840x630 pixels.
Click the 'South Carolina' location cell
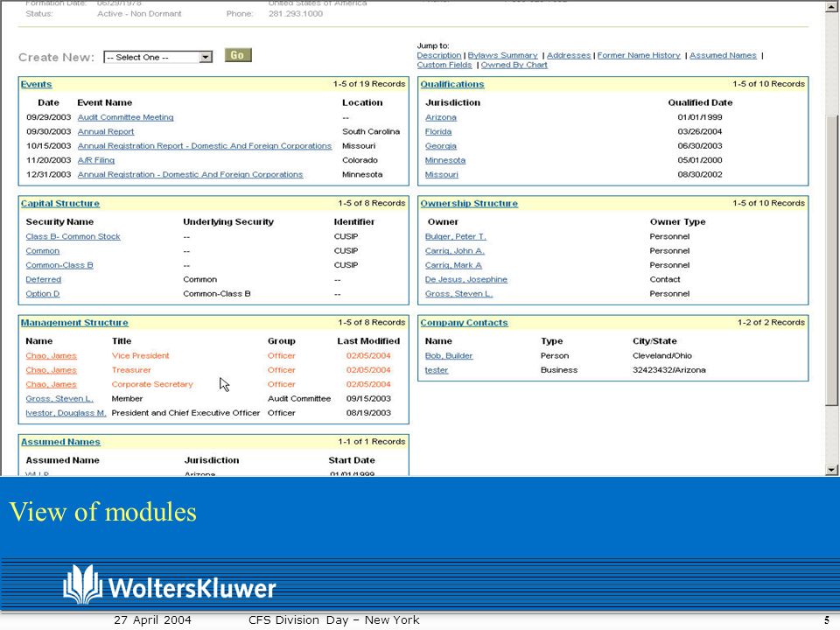[x=371, y=132]
